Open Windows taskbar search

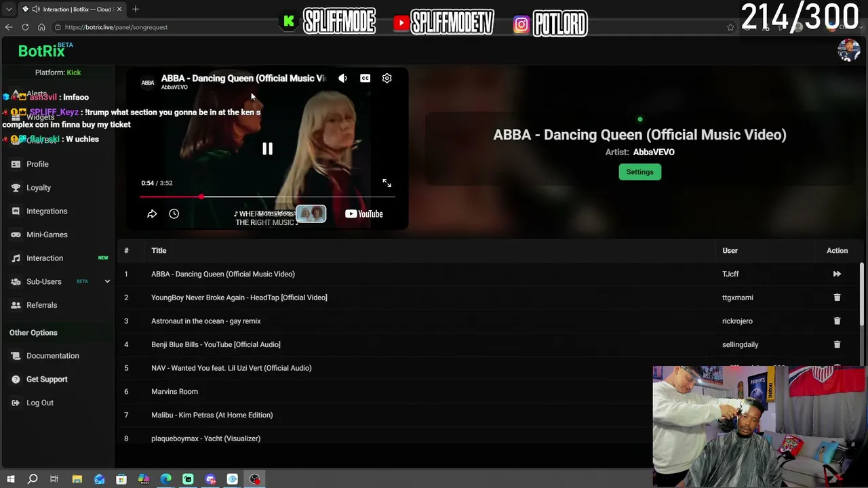[33, 479]
